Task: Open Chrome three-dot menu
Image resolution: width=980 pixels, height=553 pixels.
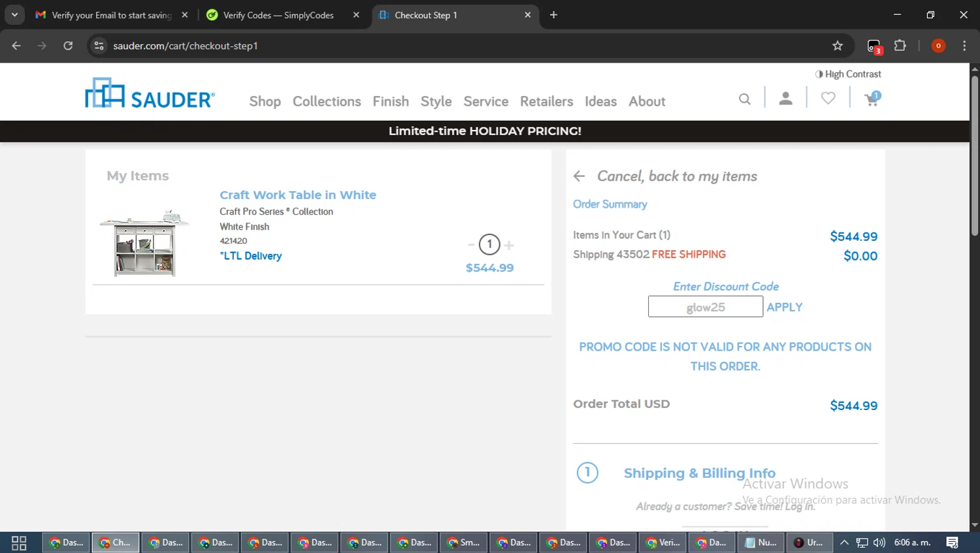Action: pyautogui.click(x=964, y=46)
